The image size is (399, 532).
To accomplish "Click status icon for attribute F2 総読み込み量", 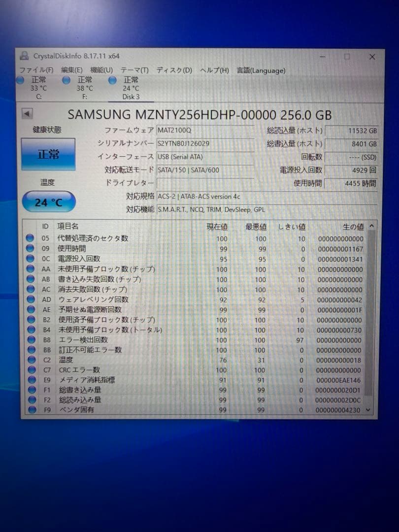I will pyautogui.click(x=32, y=399).
